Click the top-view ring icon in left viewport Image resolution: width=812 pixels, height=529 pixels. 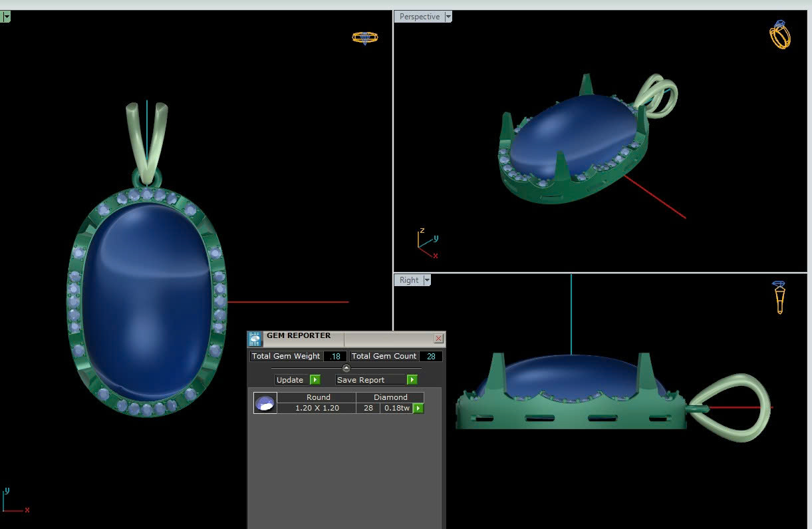click(x=364, y=37)
